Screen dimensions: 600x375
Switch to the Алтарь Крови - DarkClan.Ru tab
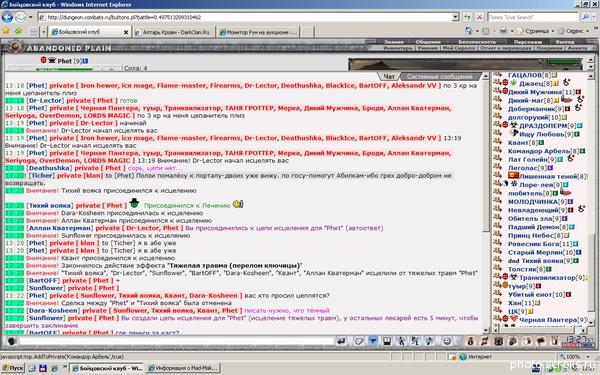pos(174,32)
